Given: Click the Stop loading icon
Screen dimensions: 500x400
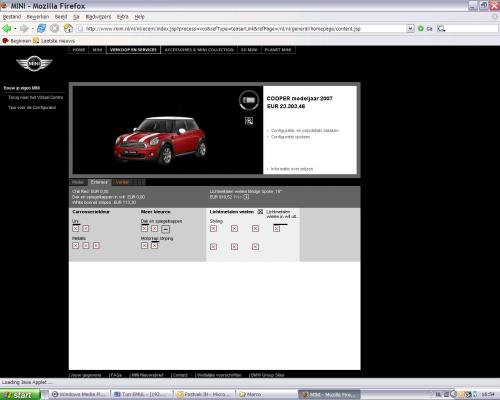Looking at the screenshot, I should [x=54, y=29].
